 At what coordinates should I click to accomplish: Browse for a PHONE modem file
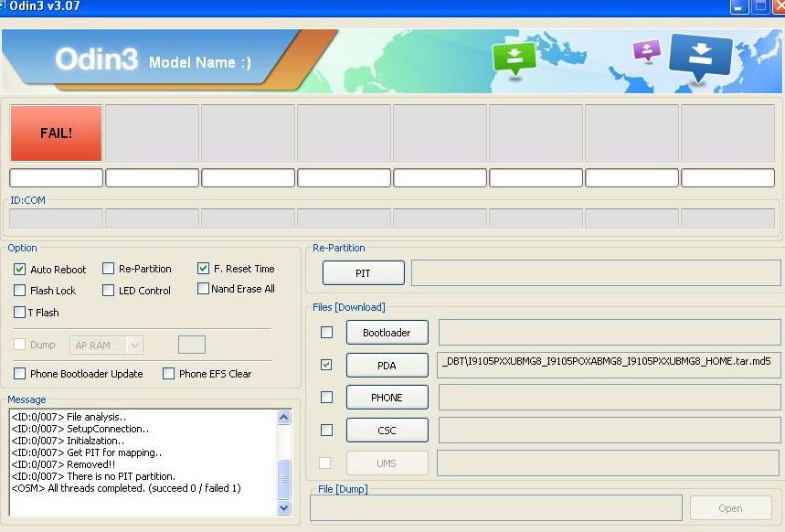tap(387, 398)
